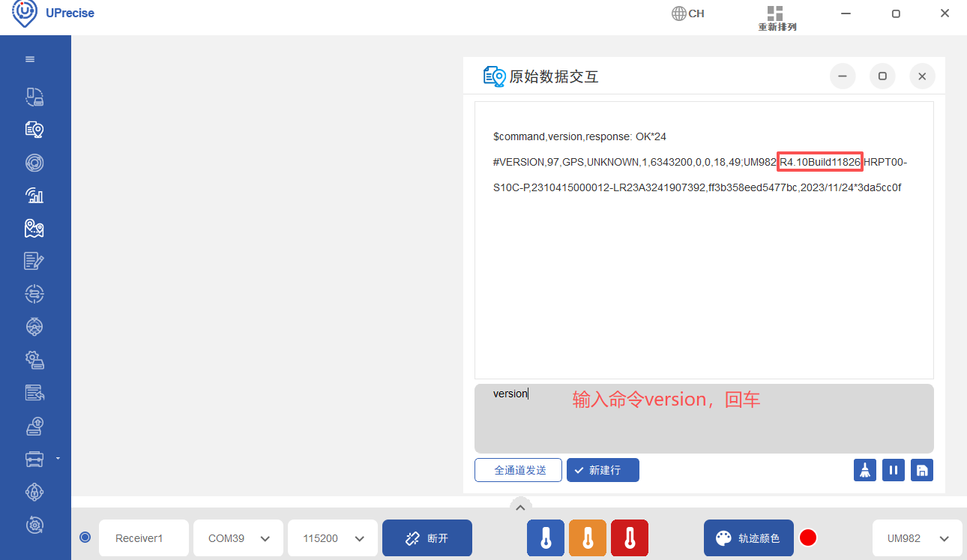Maximize the raw data interaction panel
The width and height of the screenshot is (967, 560).
(882, 76)
